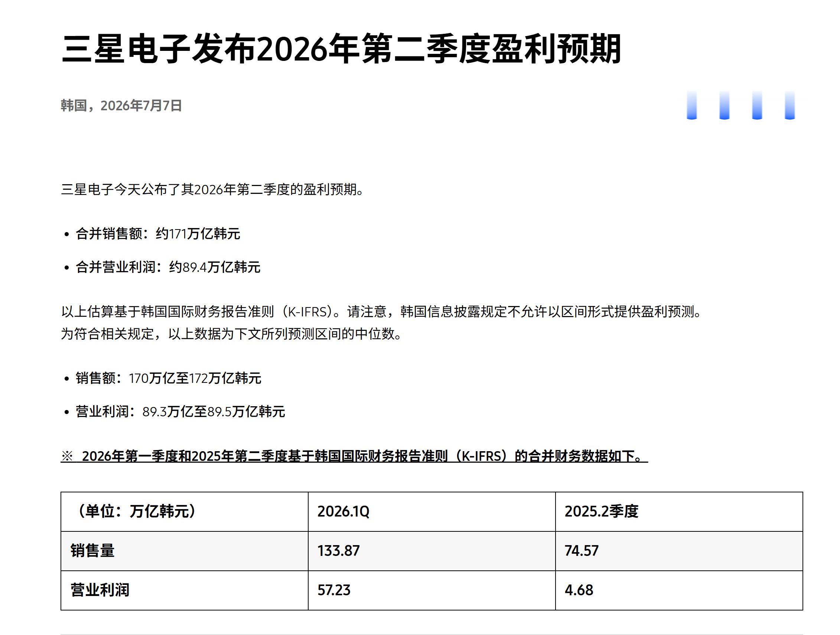Click the line beginning "以上估算基于韩国国际财务报告准则"
Image resolution: width=840 pixels, height=635 pixels.
click(x=382, y=312)
